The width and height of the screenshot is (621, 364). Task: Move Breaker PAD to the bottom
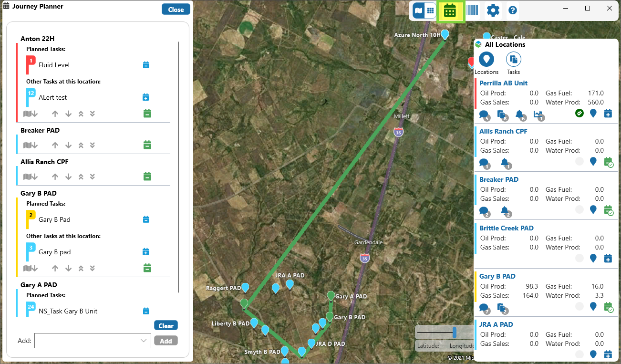[93, 145]
